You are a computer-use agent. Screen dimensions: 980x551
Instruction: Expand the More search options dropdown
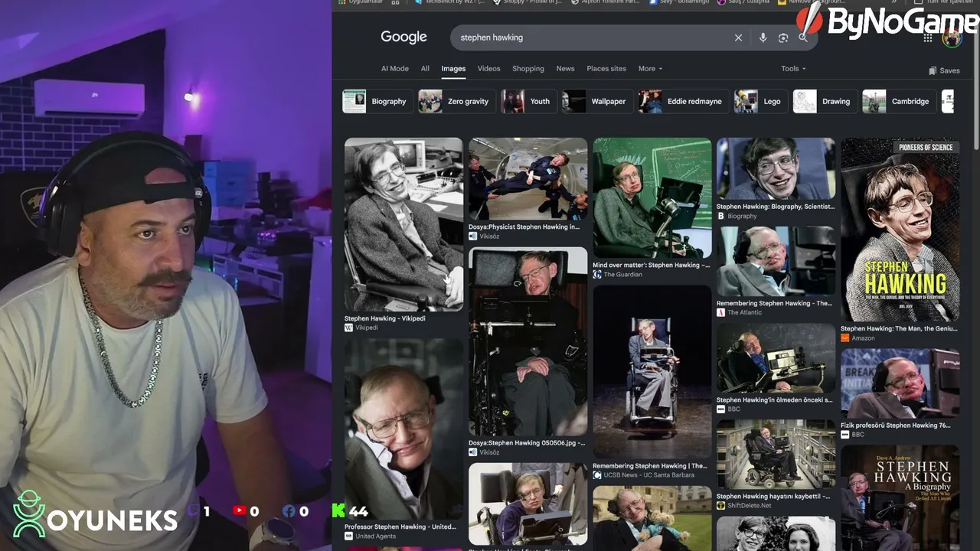click(651, 69)
